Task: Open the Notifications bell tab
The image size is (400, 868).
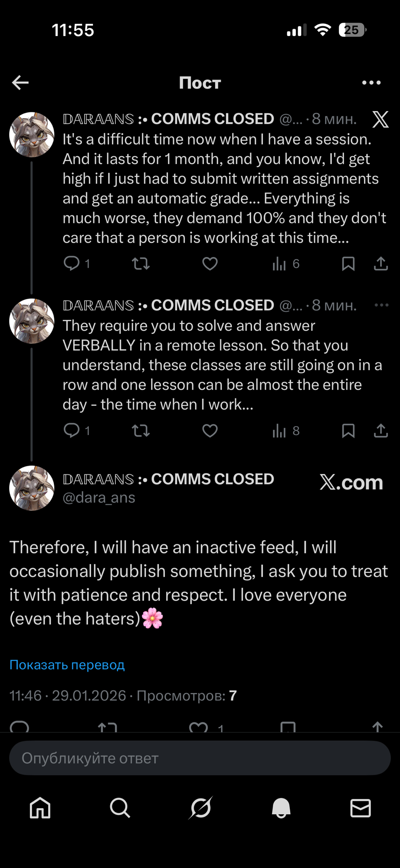Action: pos(281,808)
